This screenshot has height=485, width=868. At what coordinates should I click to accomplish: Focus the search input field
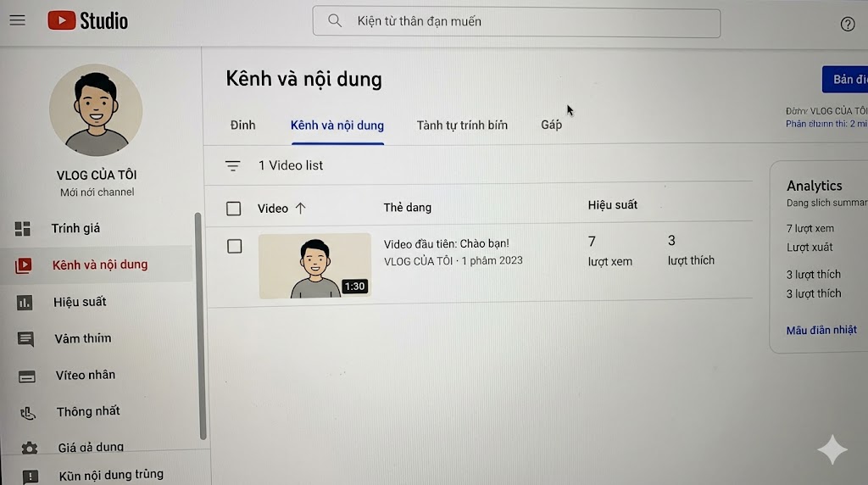point(516,22)
